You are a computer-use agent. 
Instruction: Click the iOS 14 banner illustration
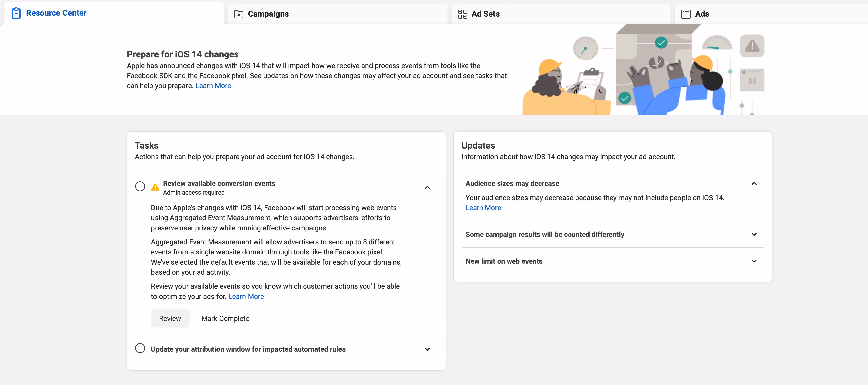click(644, 70)
